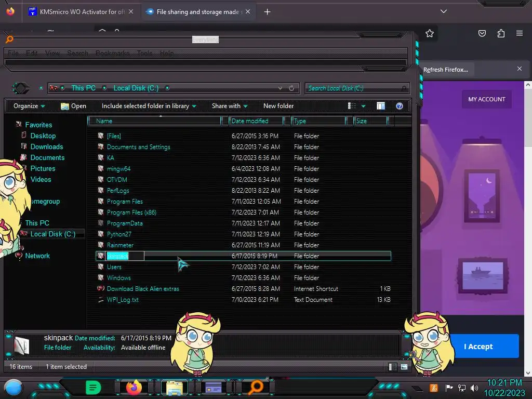Expand Include selected folder in library dropdown

click(149, 106)
